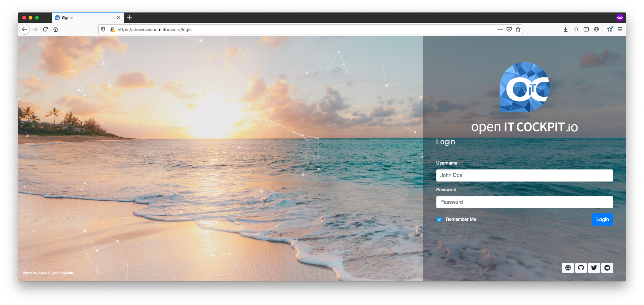Click the Password label above field
The height and width of the screenshot is (305, 644).
pos(446,190)
